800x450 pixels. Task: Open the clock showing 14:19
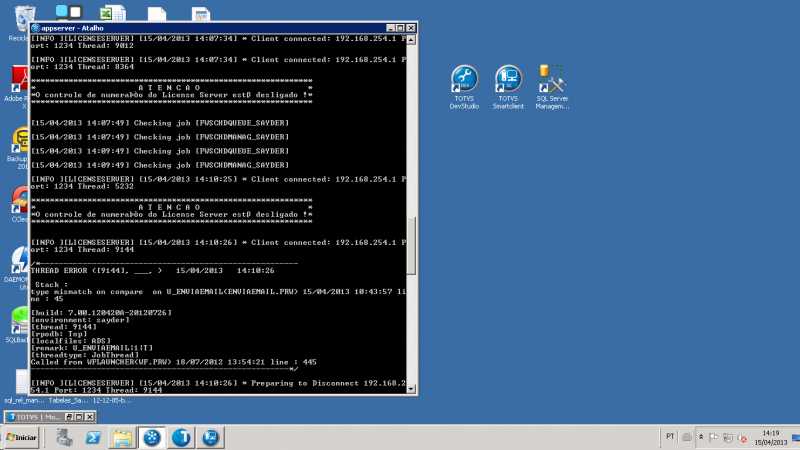click(770, 437)
